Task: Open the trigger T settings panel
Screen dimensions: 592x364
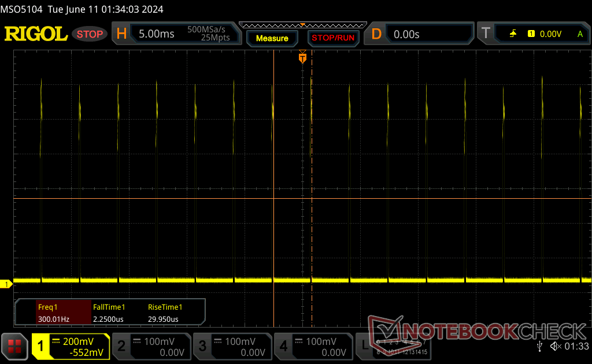Action: pyautogui.click(x=486, y=34)
